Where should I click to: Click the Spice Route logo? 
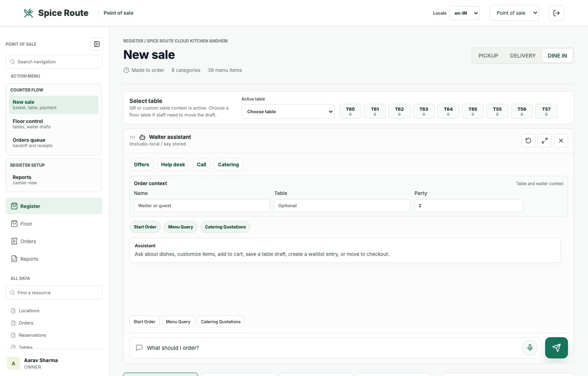click(x=56, y=13)
